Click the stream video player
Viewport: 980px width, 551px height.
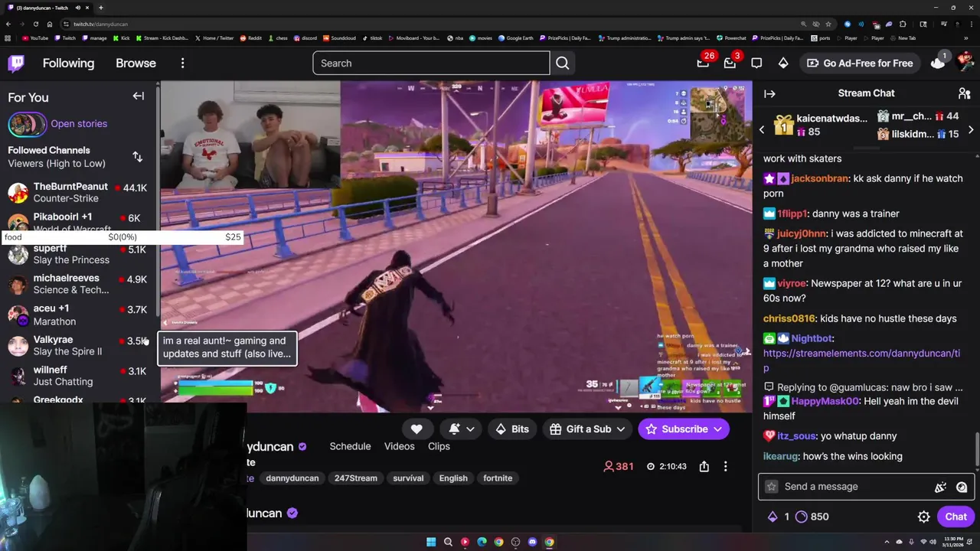pos(456,246)
